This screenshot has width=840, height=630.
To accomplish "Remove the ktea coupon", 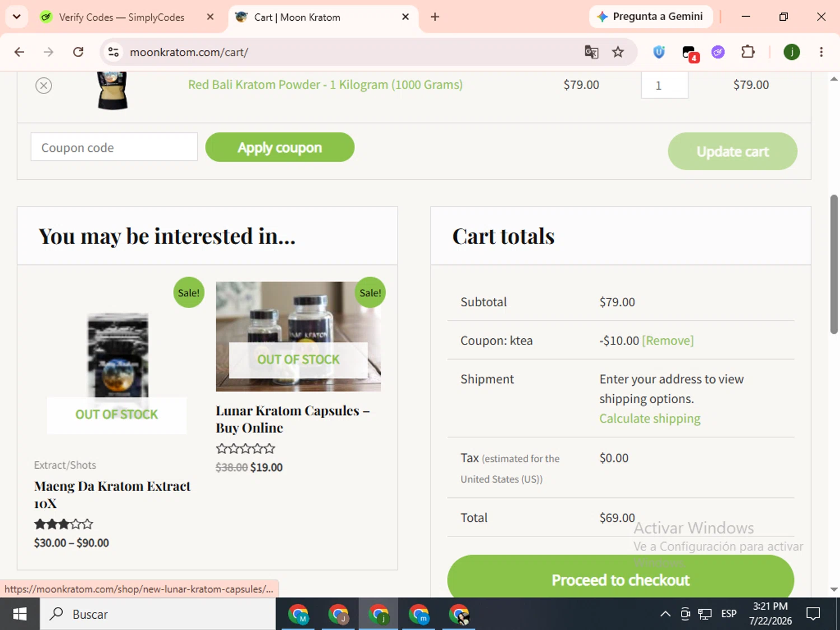I will point(668,340).
